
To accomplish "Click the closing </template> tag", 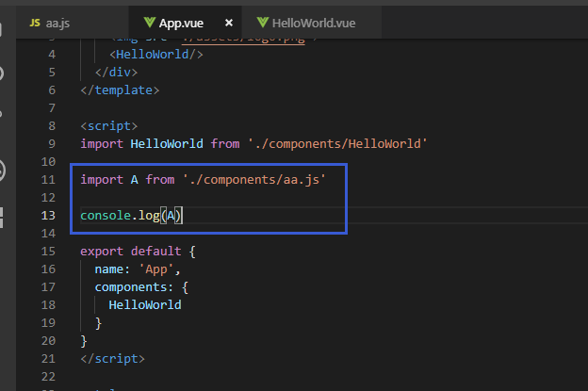I will 120,90.
